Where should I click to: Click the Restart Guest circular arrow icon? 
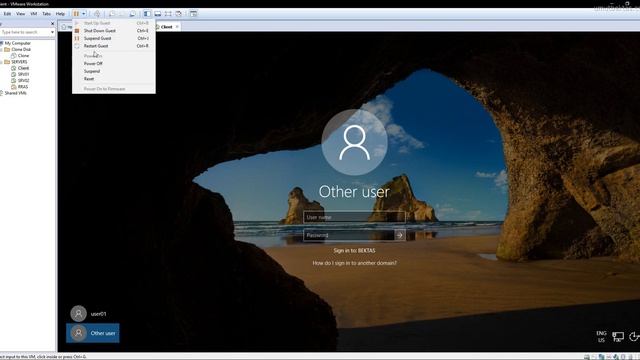[77, 46]
